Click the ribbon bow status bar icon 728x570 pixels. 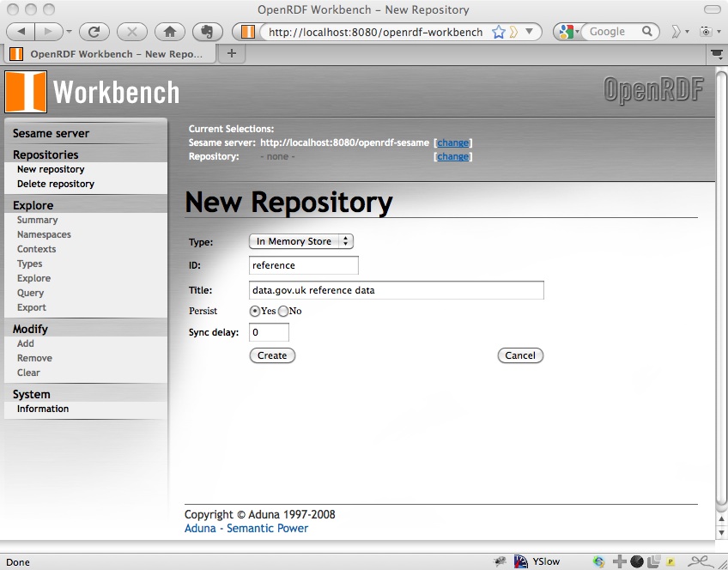point(701,561)
